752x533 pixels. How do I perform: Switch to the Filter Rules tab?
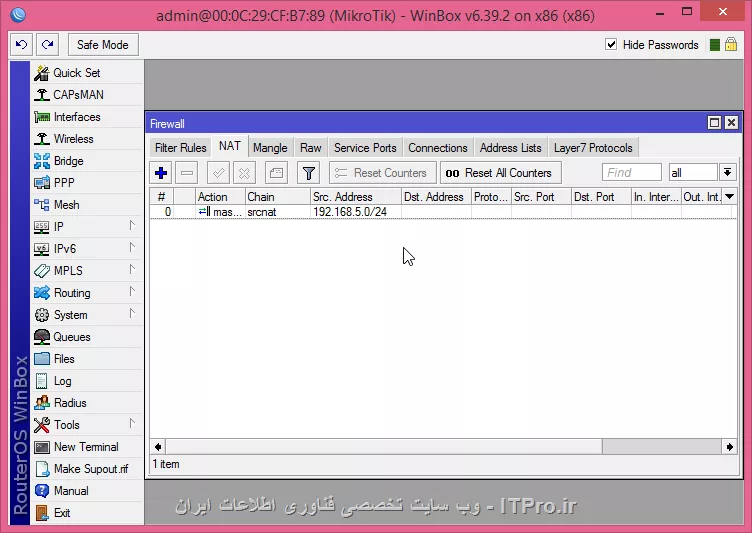pyautogui.click(x=180, y=148)
